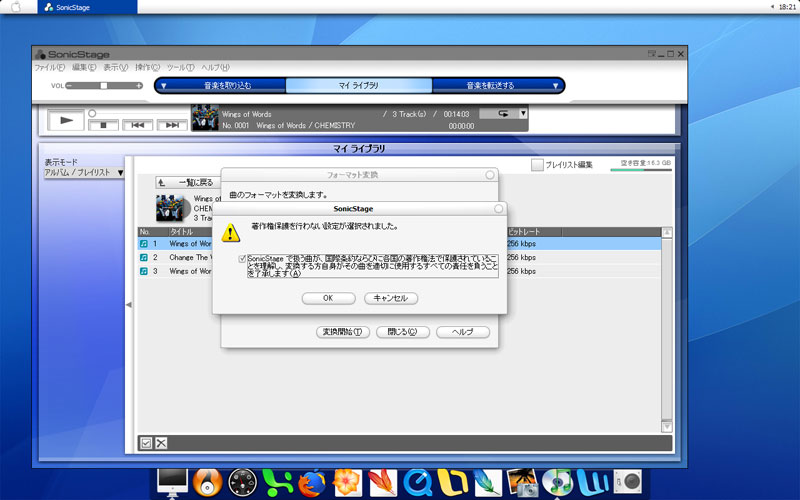Viewport: 800px width, 500px height.
Task: Click the warning triangle icon in dialog
Action: click(231, 233)
